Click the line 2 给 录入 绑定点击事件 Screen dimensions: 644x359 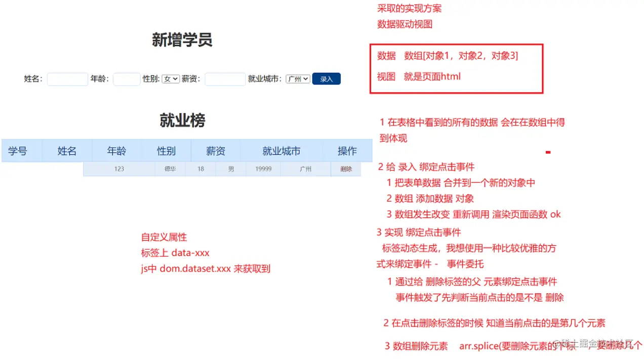pos(426,167)
